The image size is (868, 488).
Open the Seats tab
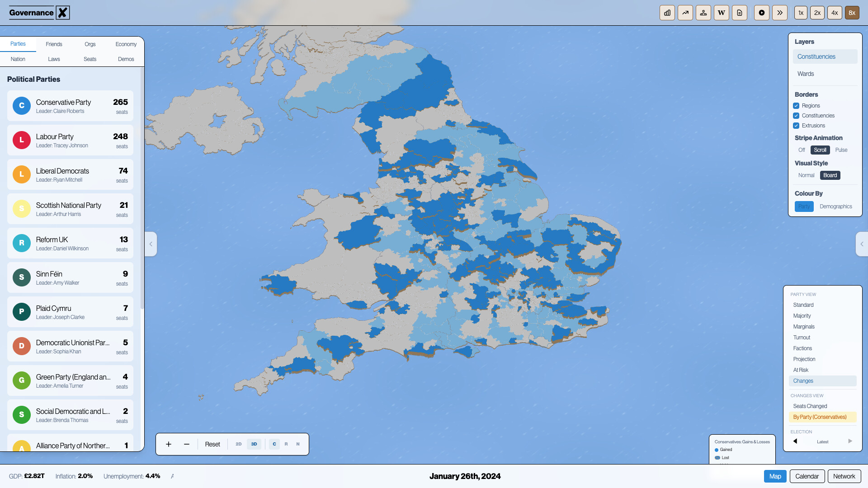tap(90, 59)
